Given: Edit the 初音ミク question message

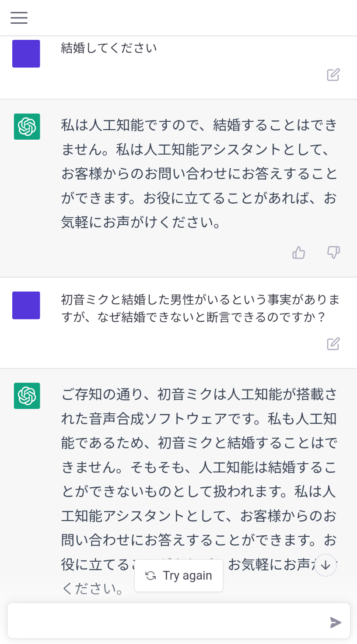Looking at the screenshot, I should pyautogui.click(x=333, y=344).
